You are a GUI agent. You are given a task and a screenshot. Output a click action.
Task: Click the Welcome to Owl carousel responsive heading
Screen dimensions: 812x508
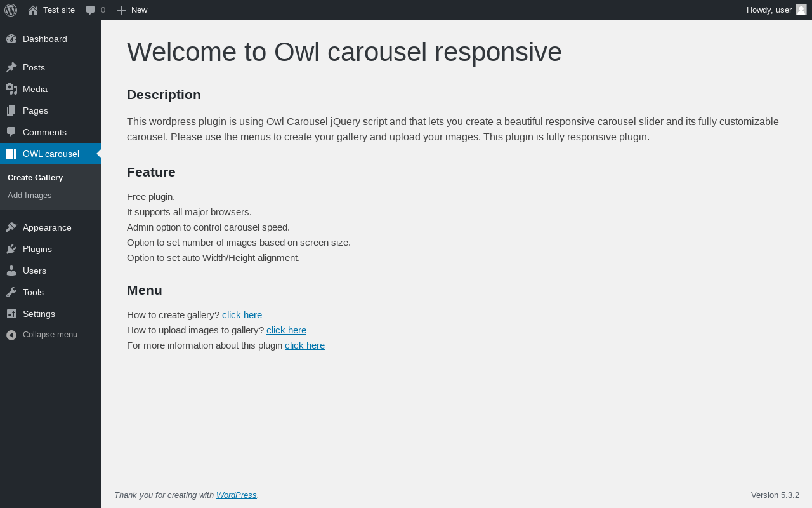(x=344, y=52)
